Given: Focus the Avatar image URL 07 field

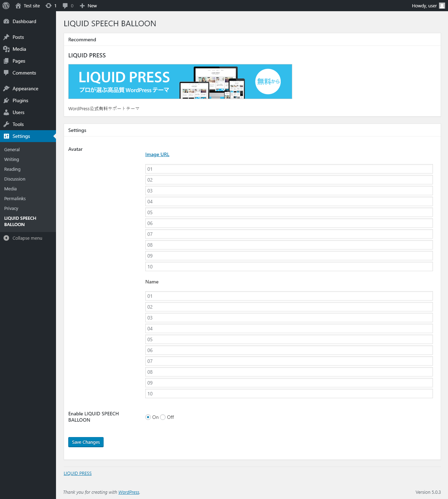Looking at the screenshot, I should (289, 234).
